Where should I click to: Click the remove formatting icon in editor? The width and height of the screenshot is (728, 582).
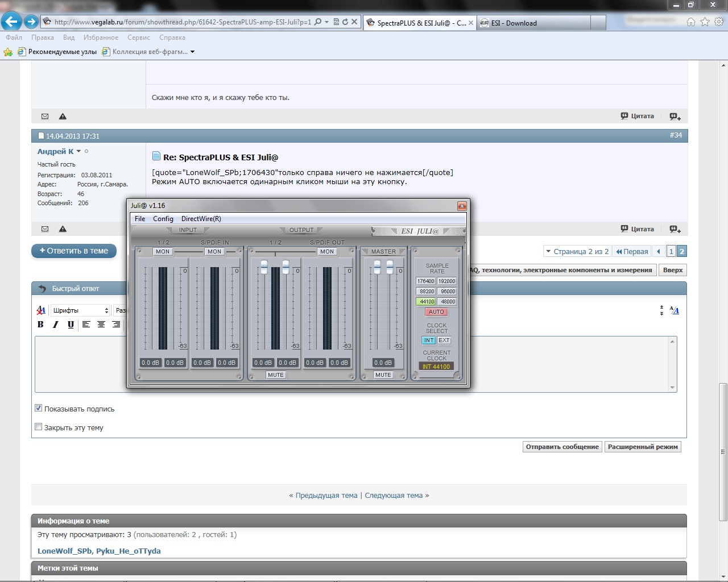[41, 310]
